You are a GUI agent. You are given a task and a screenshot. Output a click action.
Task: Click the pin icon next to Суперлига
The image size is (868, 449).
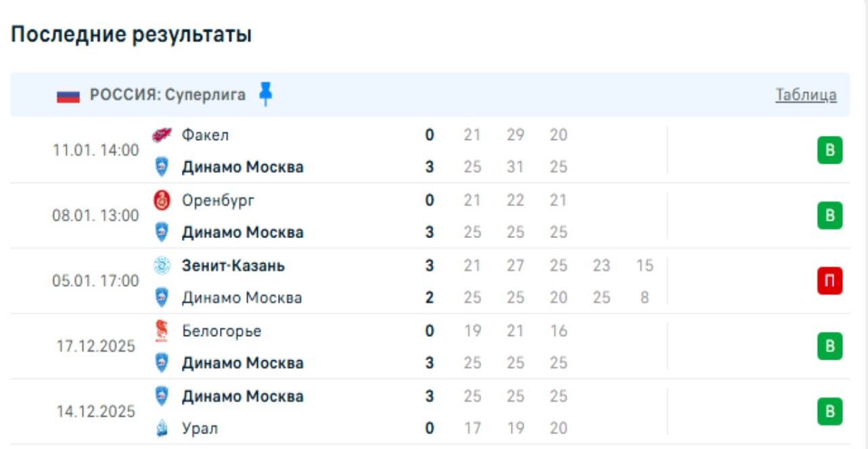(266, 95)
